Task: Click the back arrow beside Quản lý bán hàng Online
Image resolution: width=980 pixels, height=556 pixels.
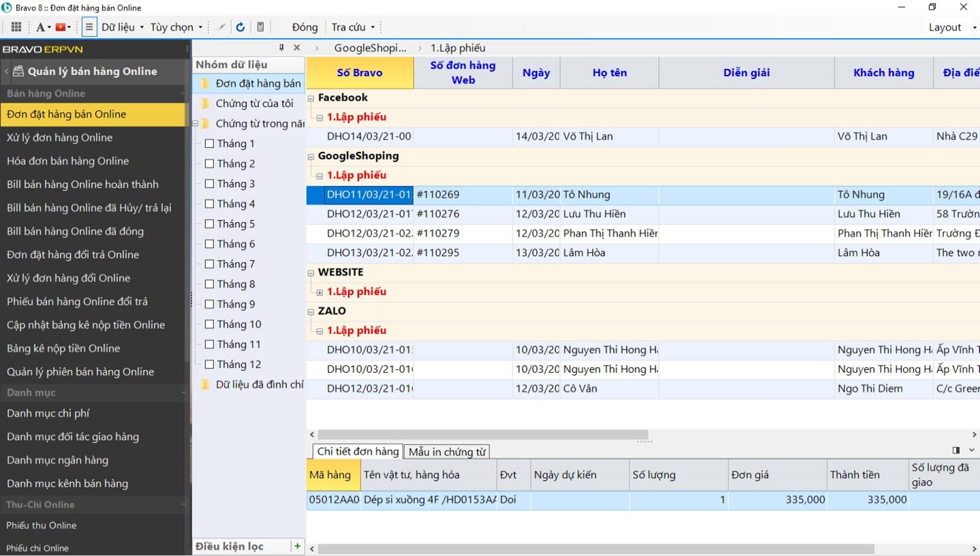Action: click(x=6, y=71)
